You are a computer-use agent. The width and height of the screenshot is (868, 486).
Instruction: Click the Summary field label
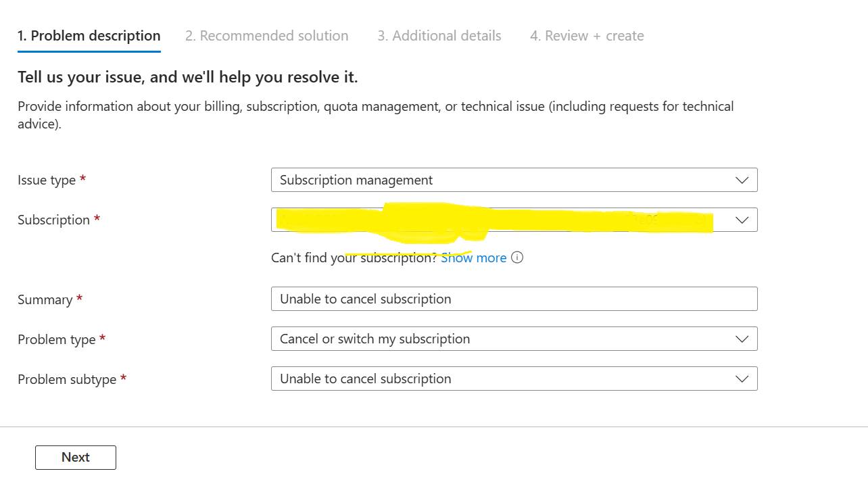pos(50,300)
